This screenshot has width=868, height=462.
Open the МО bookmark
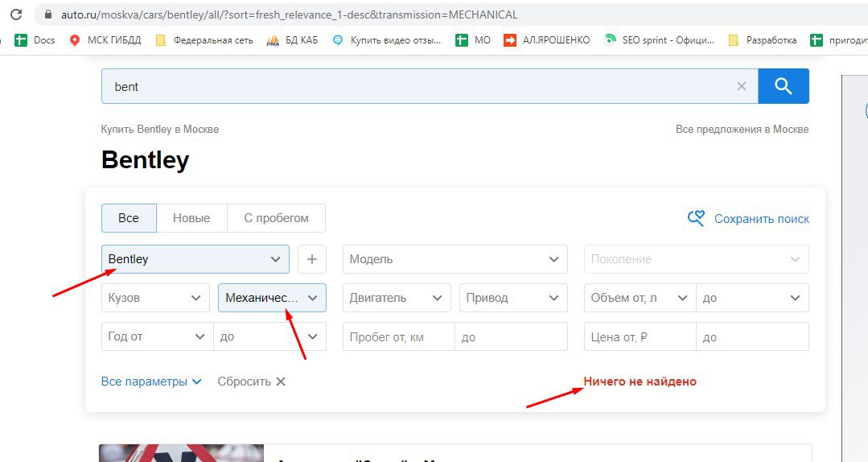click(x=473, y=40)
